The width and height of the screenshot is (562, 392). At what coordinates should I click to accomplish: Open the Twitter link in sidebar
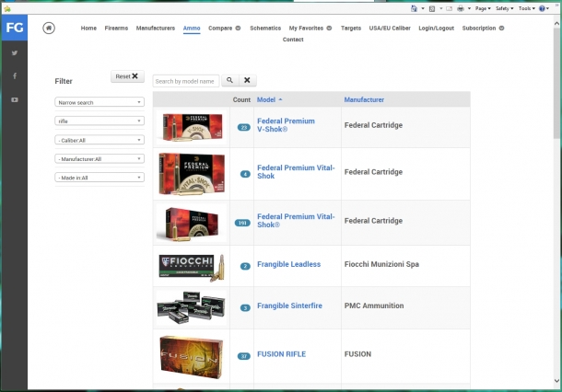[15, 53]
